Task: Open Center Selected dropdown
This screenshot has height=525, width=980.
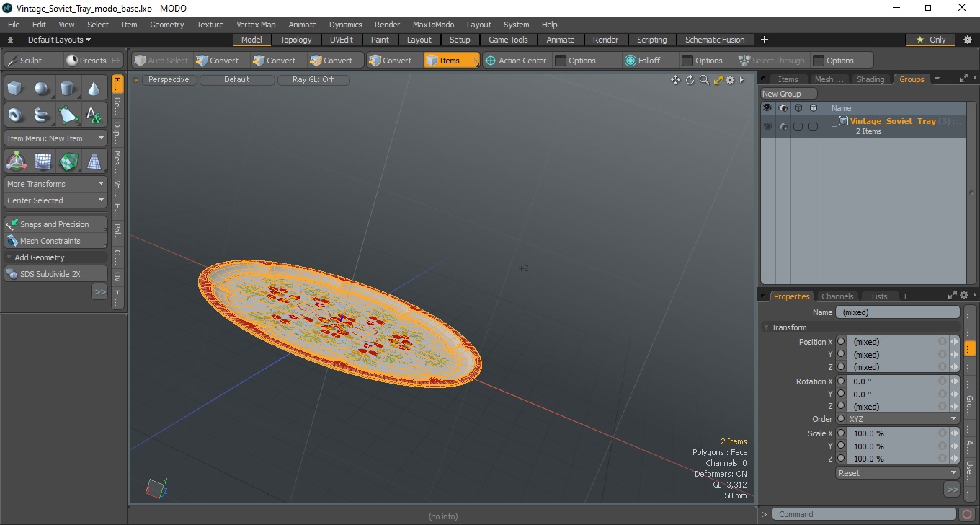Action: click(56, 200)
